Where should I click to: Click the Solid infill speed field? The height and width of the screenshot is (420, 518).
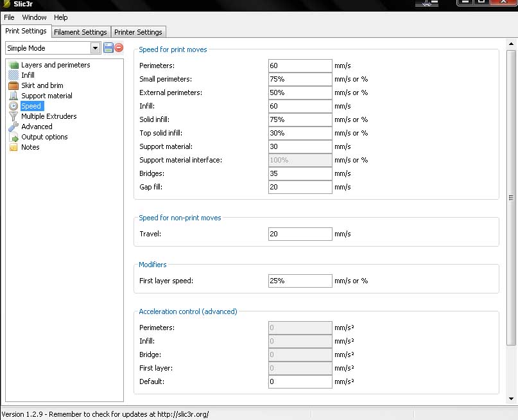300,119
